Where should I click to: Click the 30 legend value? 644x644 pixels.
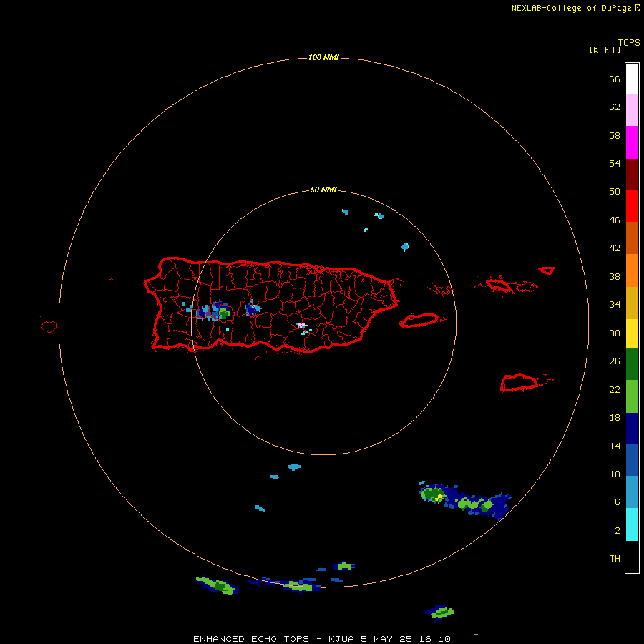[x=615, y=333]
